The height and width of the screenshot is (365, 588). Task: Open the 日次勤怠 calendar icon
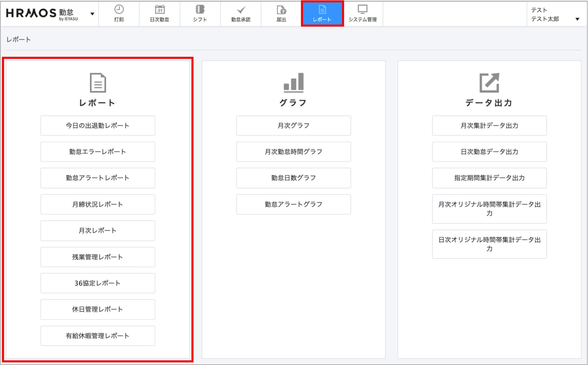tap(159, 10)
